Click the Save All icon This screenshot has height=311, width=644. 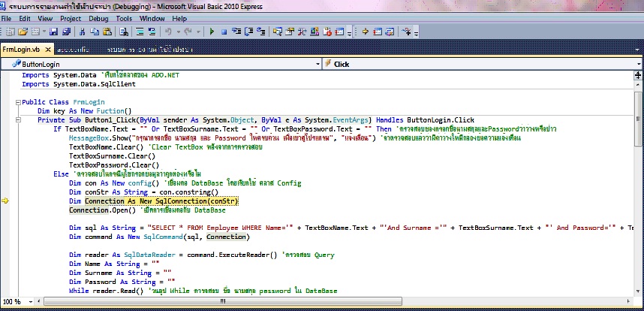tap(66, 32)
